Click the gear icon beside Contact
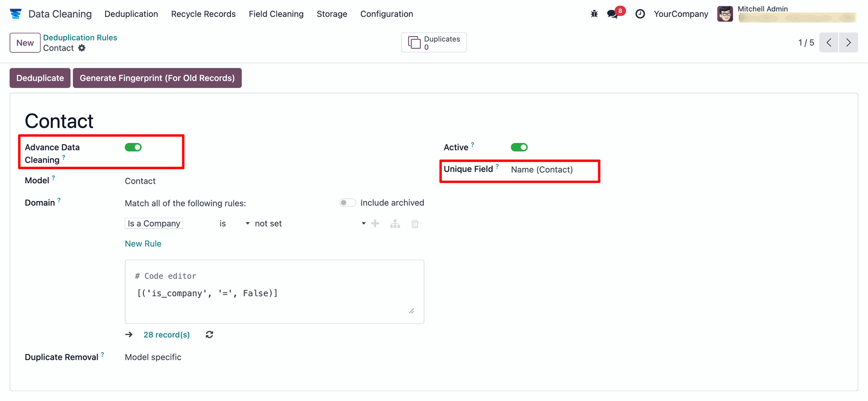The height and width of the screenshot is (401, 868). click(x=82, y=48)
